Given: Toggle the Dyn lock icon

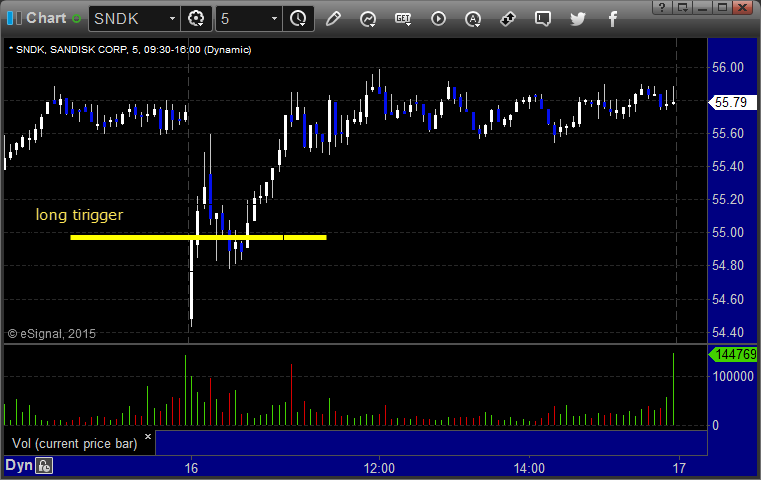Looking at the screenshot, I should (44, 466).
